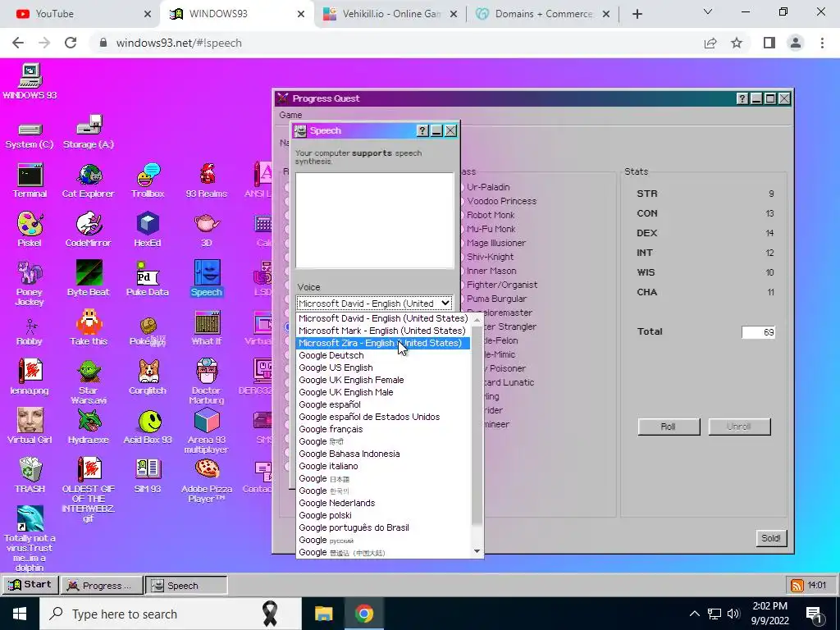840x630 pixels.
Task: Bookmark this page with star icon
Action: 737,43
